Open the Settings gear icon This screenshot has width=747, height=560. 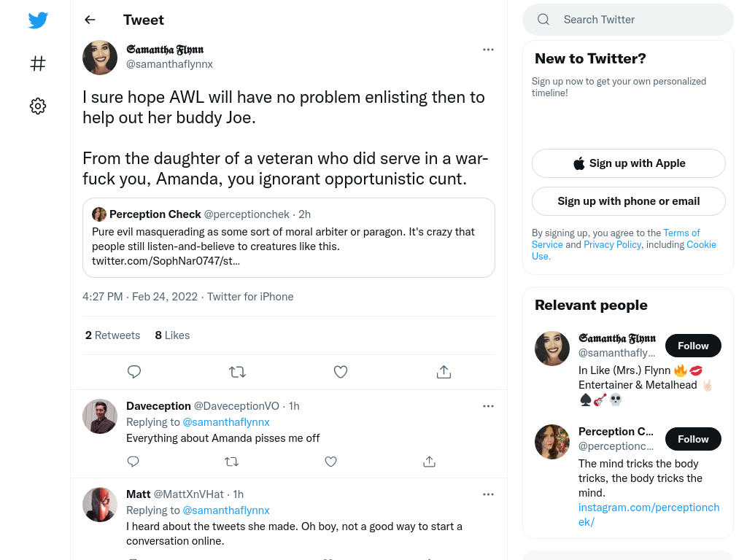(38, 106)
